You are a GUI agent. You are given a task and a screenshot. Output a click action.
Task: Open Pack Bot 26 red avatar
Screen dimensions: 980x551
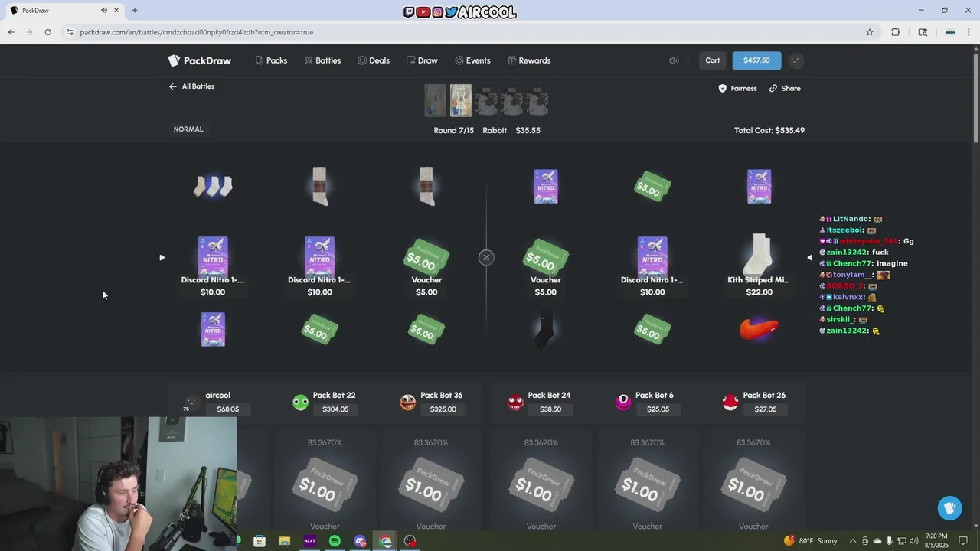point(730,403)
